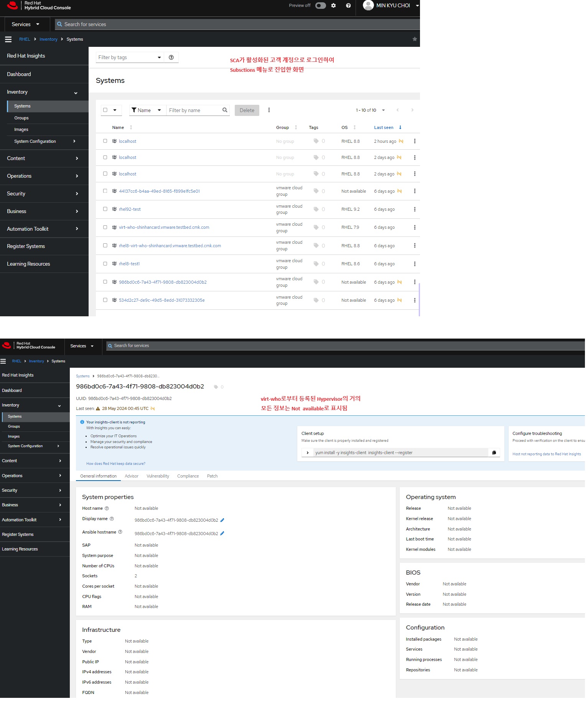The image size is (588, 704).
Task: Click the tag icon in rhel92-test row
Action: tap(316, 209)
